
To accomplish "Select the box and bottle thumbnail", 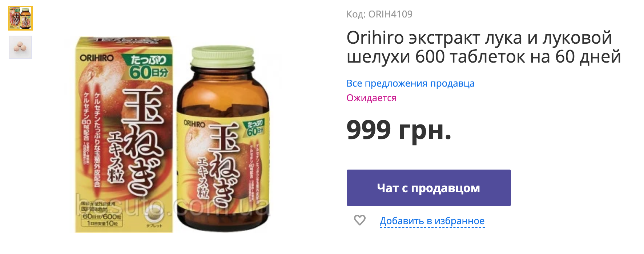I will coord(20,18).
